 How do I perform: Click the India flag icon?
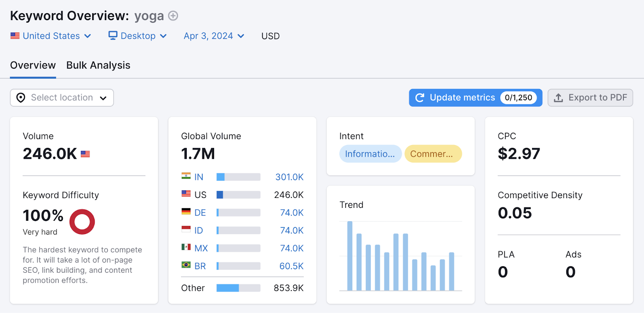pyautogui.click(x=186, y=176)
